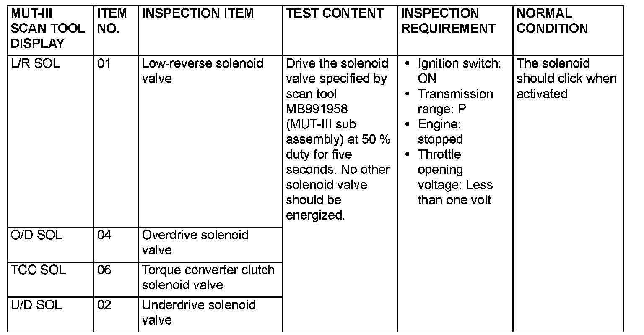644x335 pixels.
Task: Click the O/D SOL cell
Action: tap(36, 235)
